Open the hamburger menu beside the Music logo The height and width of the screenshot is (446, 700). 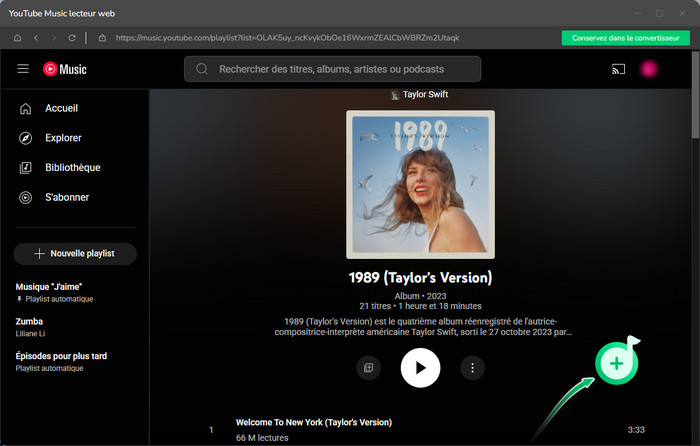pos(23,69)
